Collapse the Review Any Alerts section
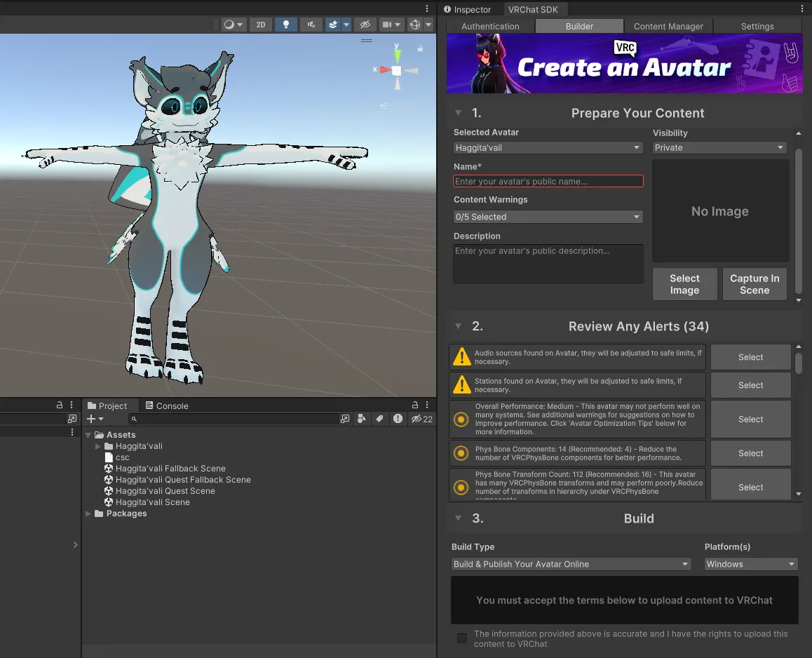Viewport: 812px width, 658px height. [x=459, y=326]
